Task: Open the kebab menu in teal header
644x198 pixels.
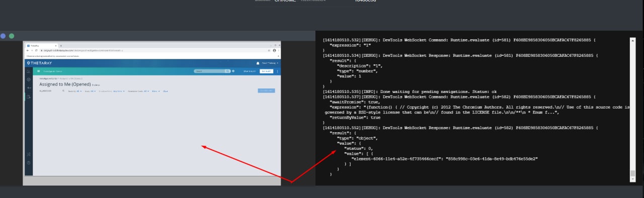Action: (277, 71)
